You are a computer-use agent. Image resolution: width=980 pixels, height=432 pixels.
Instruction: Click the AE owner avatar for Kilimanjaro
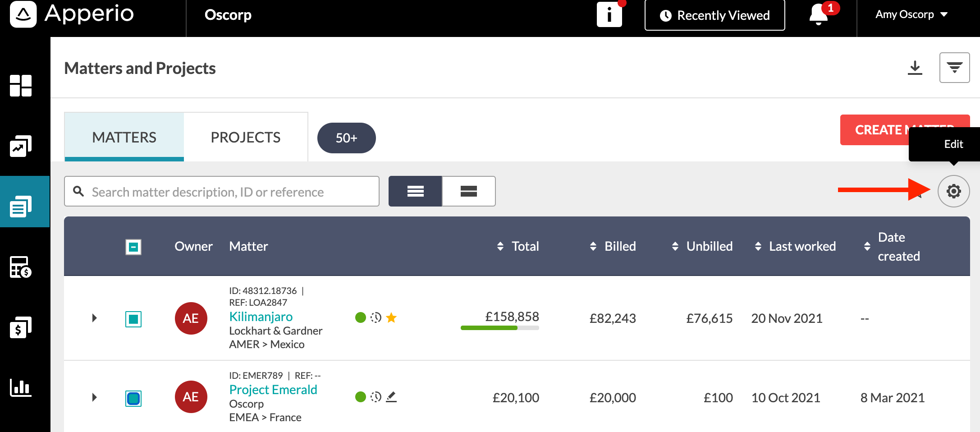point(191,318)
